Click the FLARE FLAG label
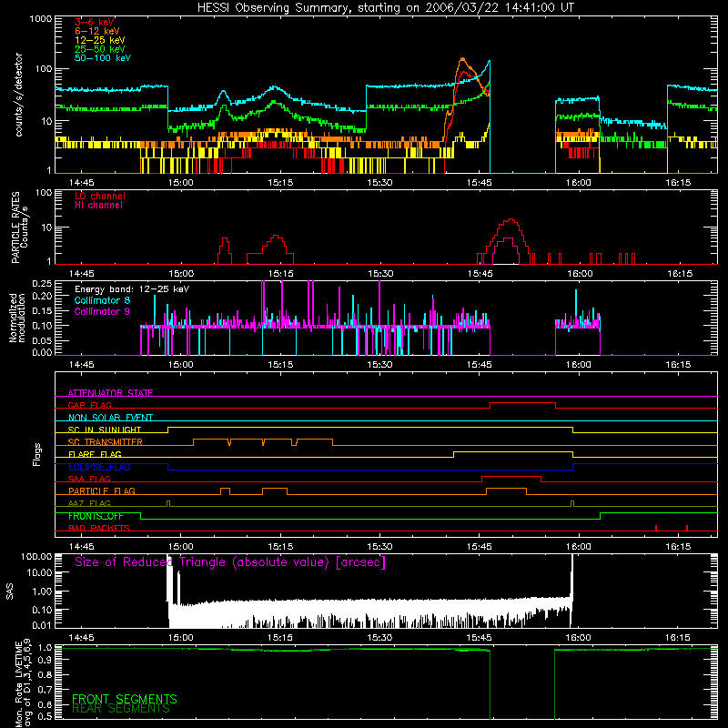Image resolution: width=728 pixels, height=728 pixels. tap(95, 454)
